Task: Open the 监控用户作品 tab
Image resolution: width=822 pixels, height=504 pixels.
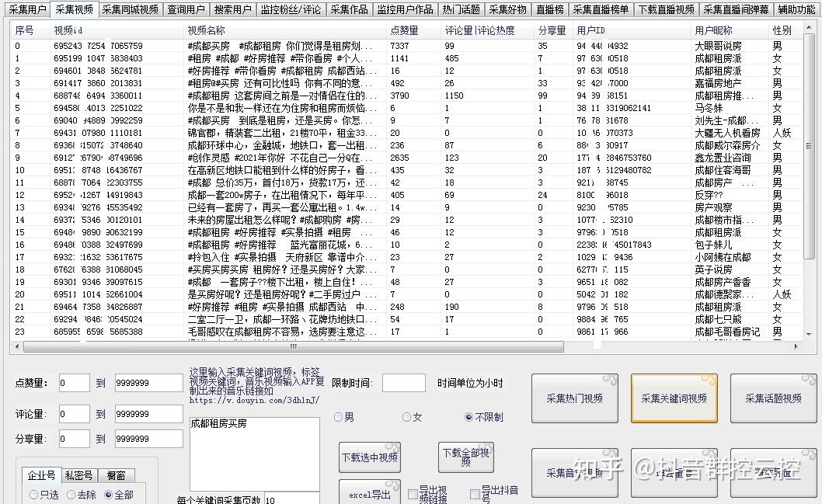Action: point(406,9)
